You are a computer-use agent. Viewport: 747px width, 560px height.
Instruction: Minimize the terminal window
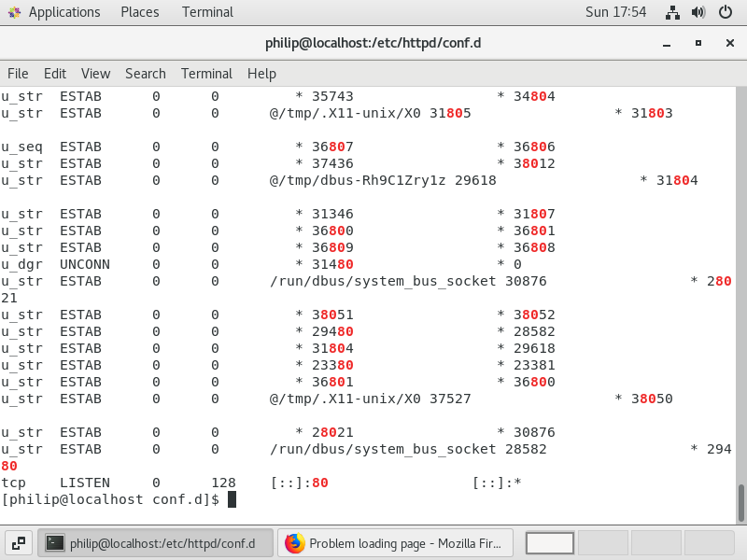[667, 43]
